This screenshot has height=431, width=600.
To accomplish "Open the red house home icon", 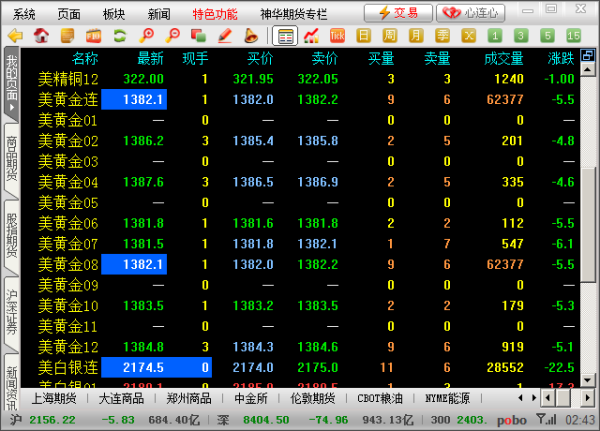I will 41,36.
